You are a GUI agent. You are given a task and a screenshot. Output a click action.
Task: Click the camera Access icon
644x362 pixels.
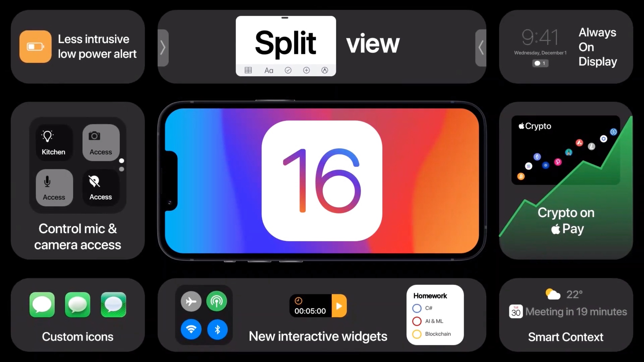[100, 142]
